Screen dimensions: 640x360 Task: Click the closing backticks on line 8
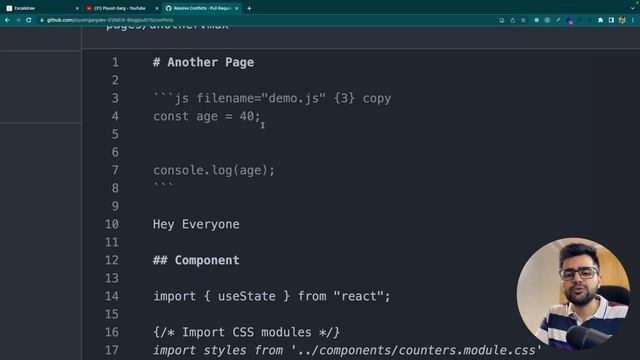coord(163,186)
